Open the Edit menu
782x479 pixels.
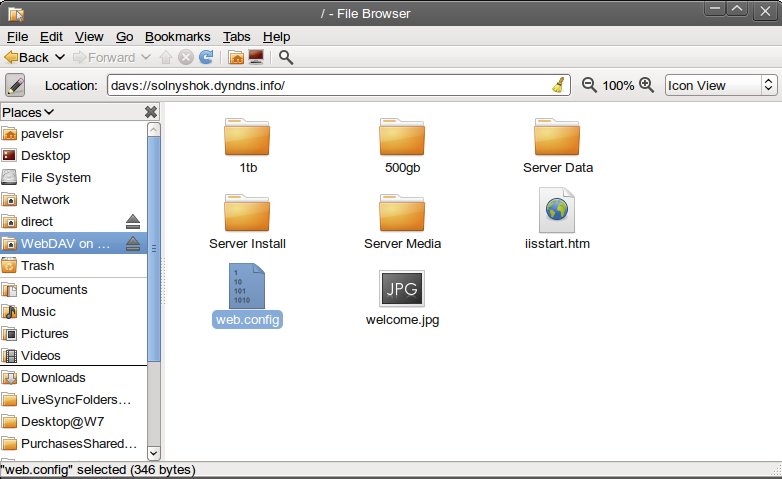tap(51, 37)
